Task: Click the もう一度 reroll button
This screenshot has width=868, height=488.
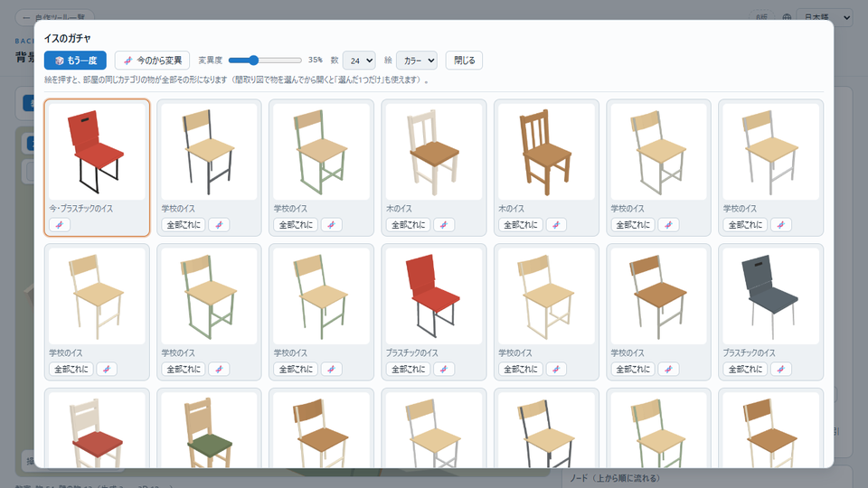Action: [75, 61]
